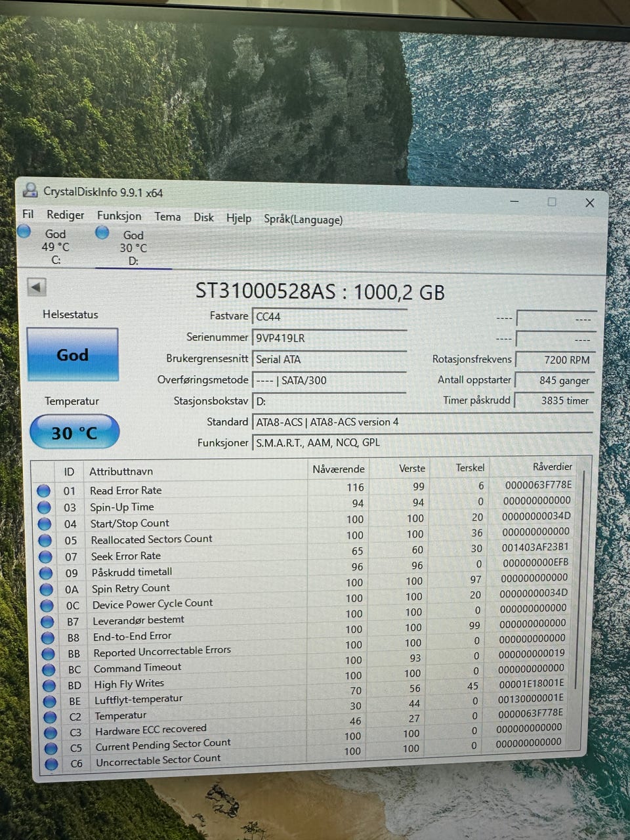Screen dimensions: 630x840
Task: Click raw value 001403AF23B1
Action: click(535, 547)
